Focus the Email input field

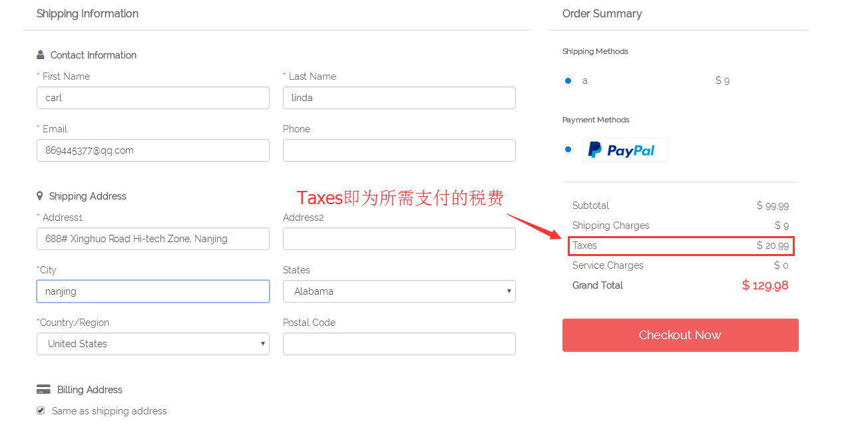[153, 150]
